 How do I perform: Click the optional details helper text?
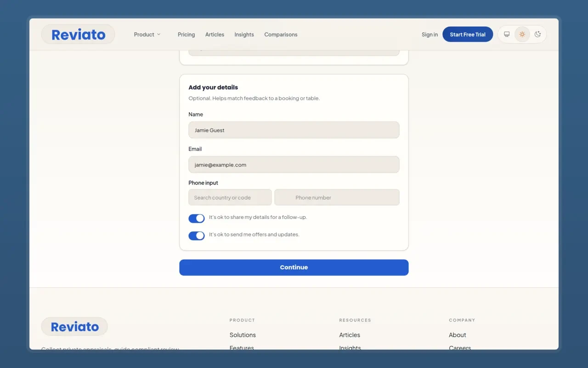tap(254, 98)
